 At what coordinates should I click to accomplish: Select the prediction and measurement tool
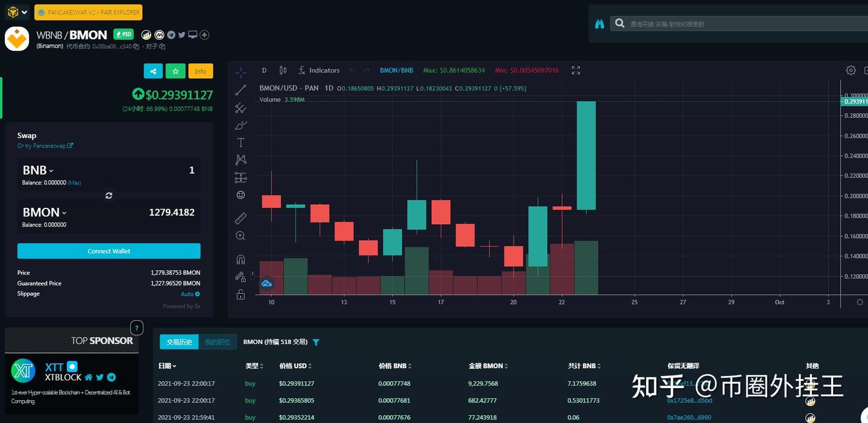(241, 177)
